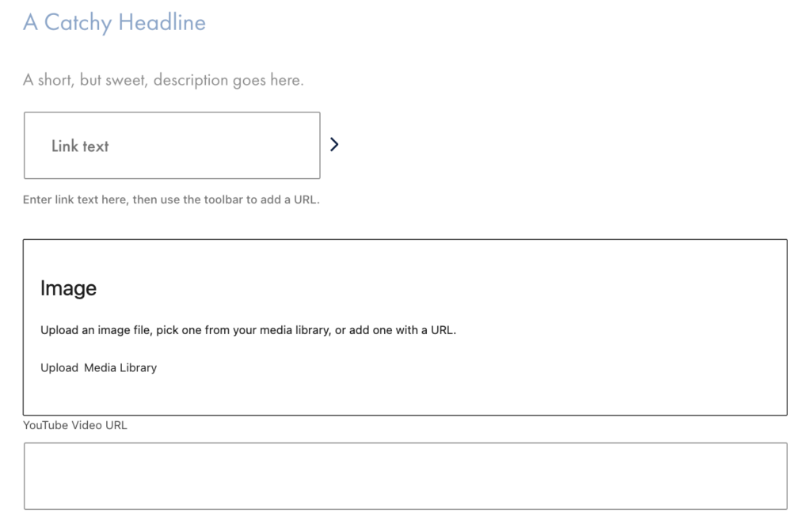Click the words 'description goes here' in subtitle
The width and height of the screenshot is (811, 532).
point(228,80)
